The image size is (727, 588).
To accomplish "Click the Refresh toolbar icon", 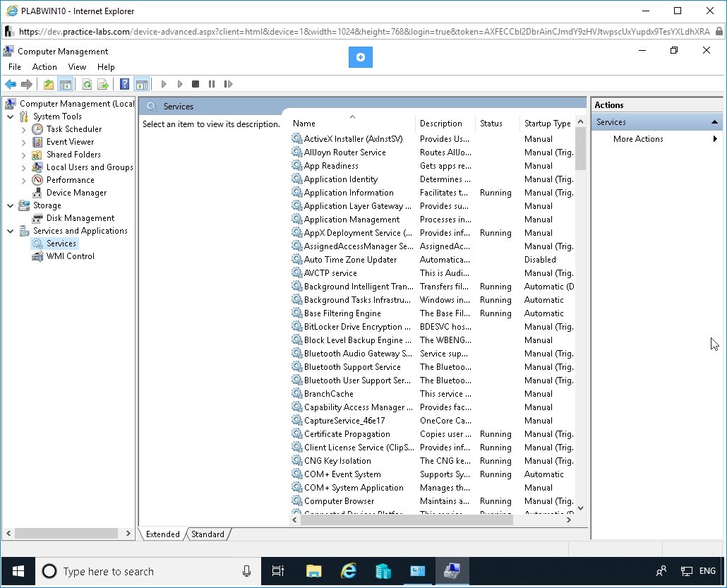I will (87, 84).
